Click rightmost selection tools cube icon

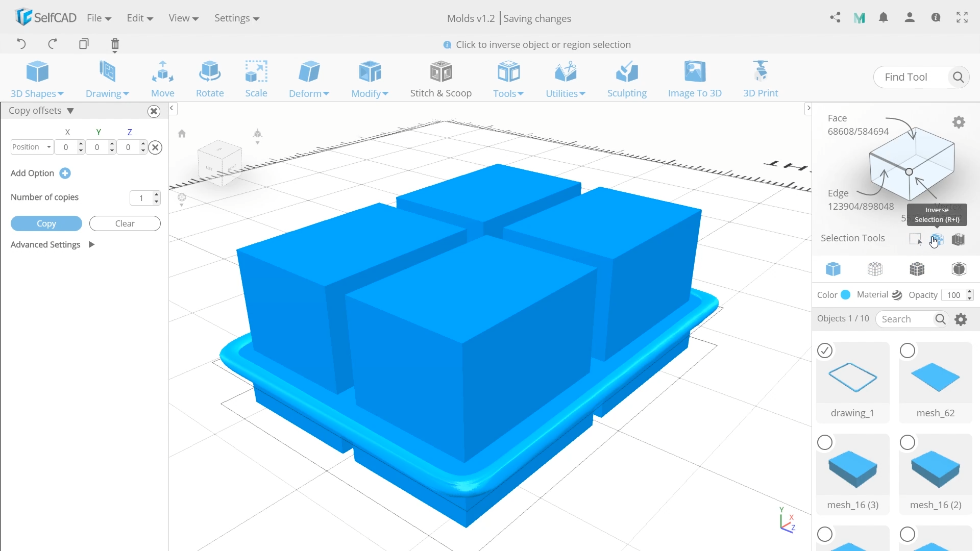(x=959, y=239)
